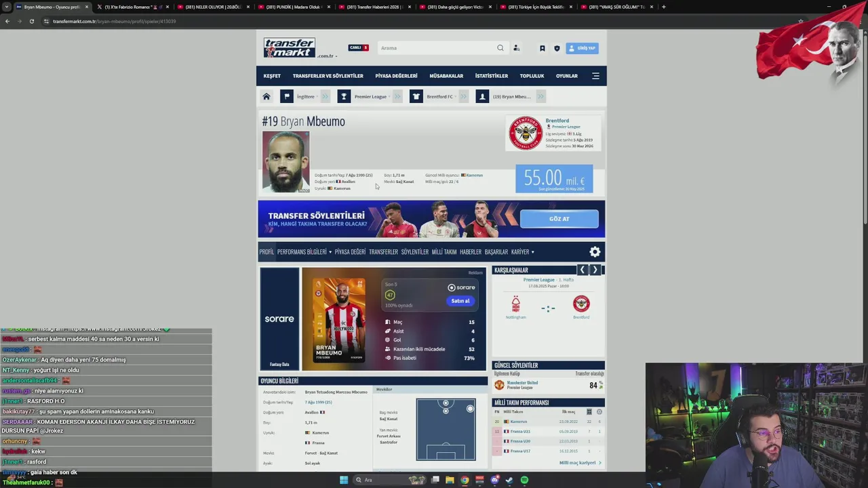This screenshot has width=868, height=488.
Task: Click the shirt icon next to Brentford FC
Action: (x=416, y=96)
